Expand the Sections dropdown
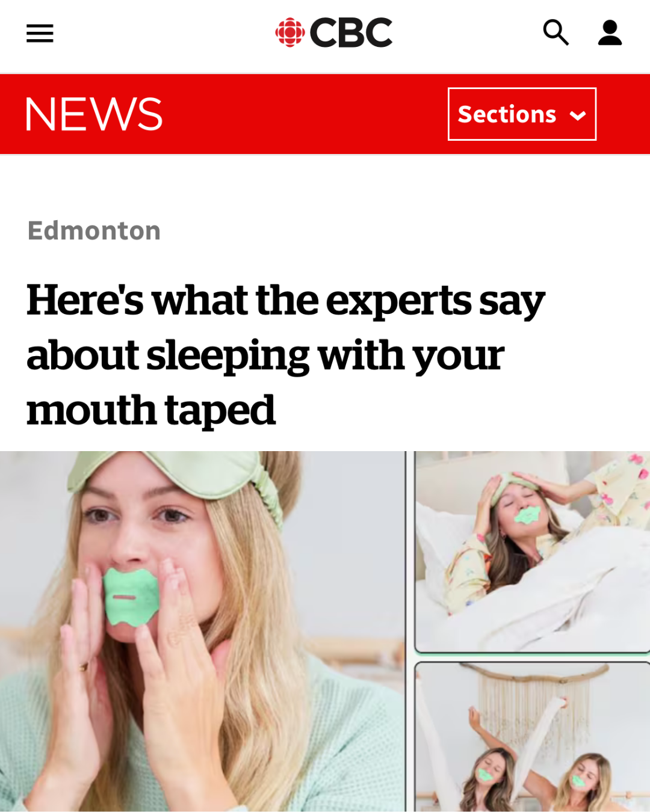650x812 pixels. (522, 114)
